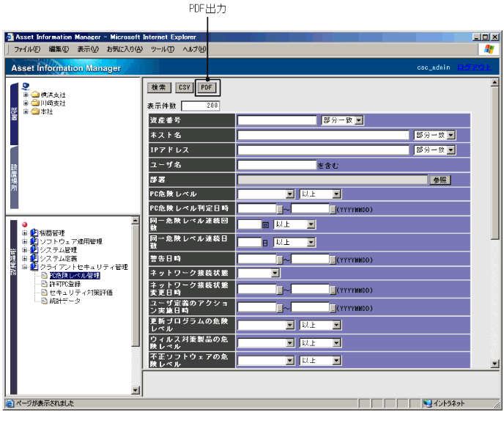Image resolution: width=504 pixels, height=429 pixels.
Task: Click the 許可PC登録 page icon
Action: point(45,284)
